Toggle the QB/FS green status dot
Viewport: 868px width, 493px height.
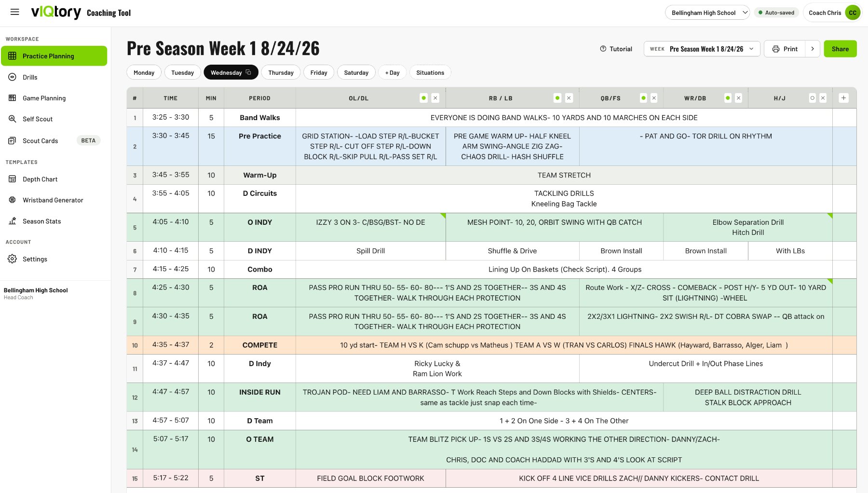pos(643,98)
